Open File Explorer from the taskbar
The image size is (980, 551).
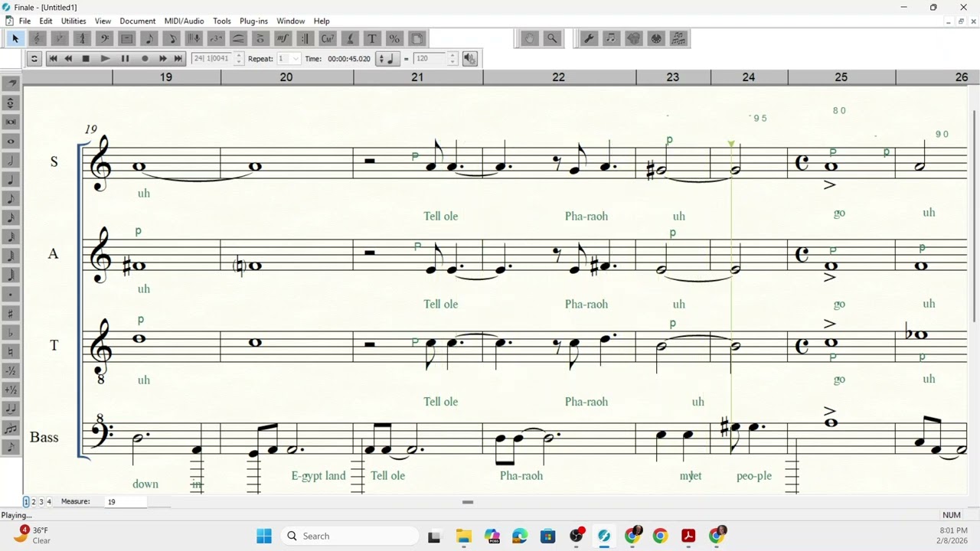tap(463, 536)
